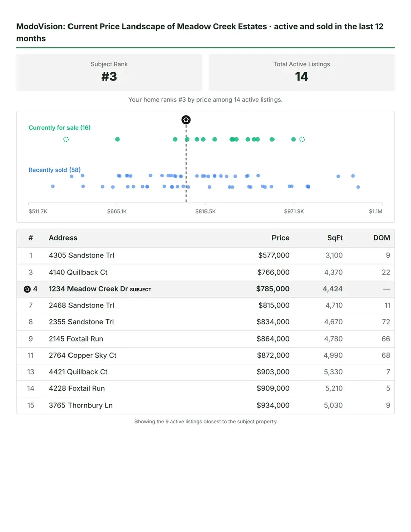Click the $971.9K axis label
The height and width of the screenshot is (532, 411).
click(294, 211)
